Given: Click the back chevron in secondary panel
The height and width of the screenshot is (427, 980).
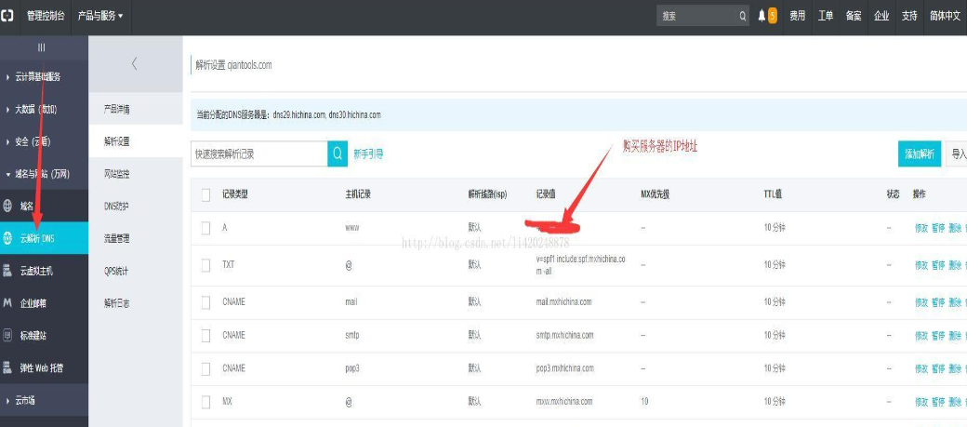Looking at the screenshot, I should pos(135,63).
